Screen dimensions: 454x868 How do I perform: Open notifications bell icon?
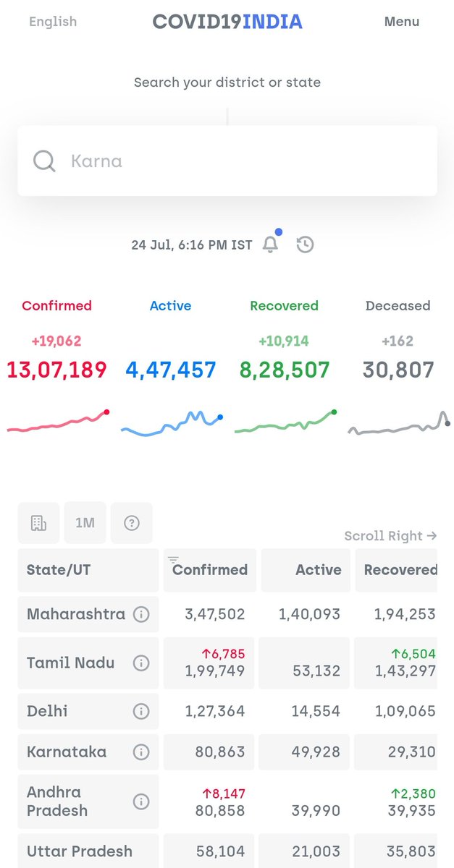pos(271,244)
